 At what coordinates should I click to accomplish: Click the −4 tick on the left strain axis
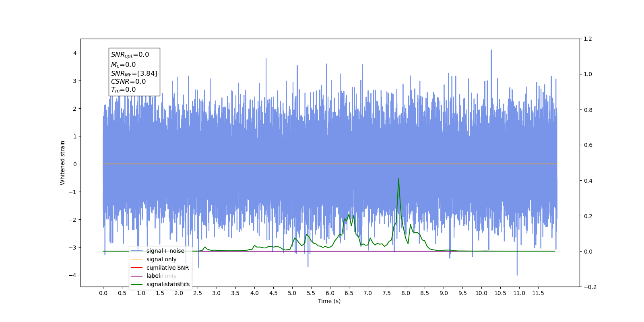tap(72, 275)
